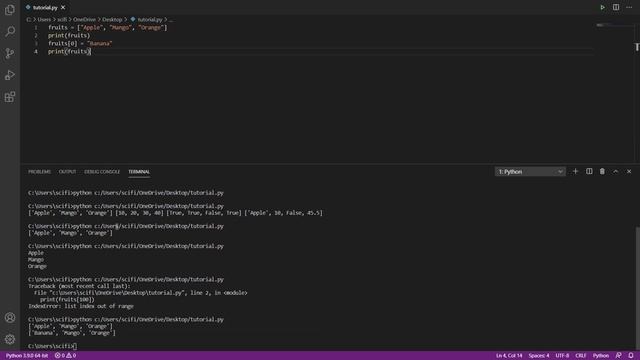Click code line 1 defining fruits list
This screenshot has width=640, height=360.
(108, 28)
